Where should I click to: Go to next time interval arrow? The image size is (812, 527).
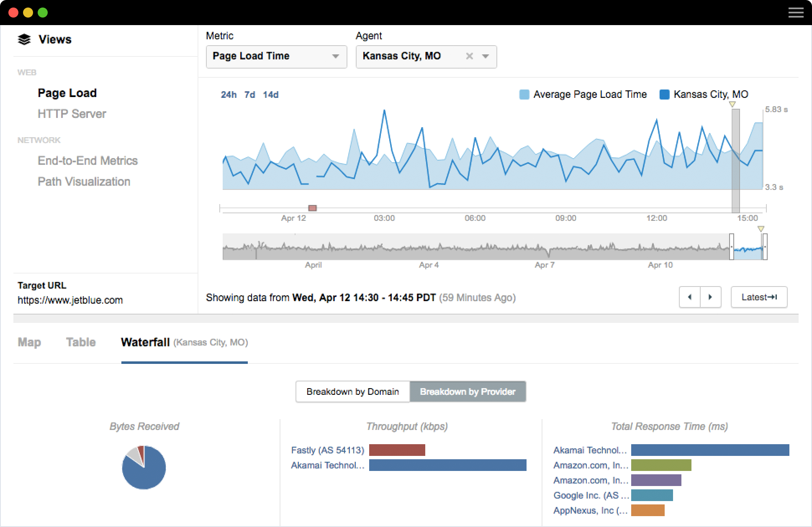(x=710, y=297)
